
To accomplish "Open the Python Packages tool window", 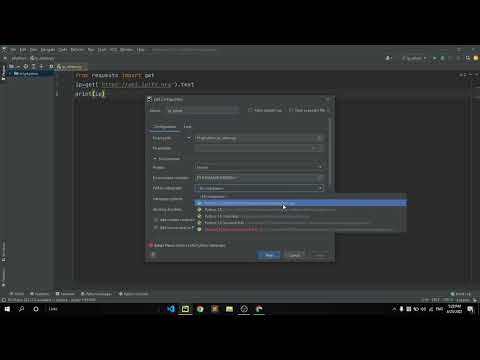I will pos(96,294).
